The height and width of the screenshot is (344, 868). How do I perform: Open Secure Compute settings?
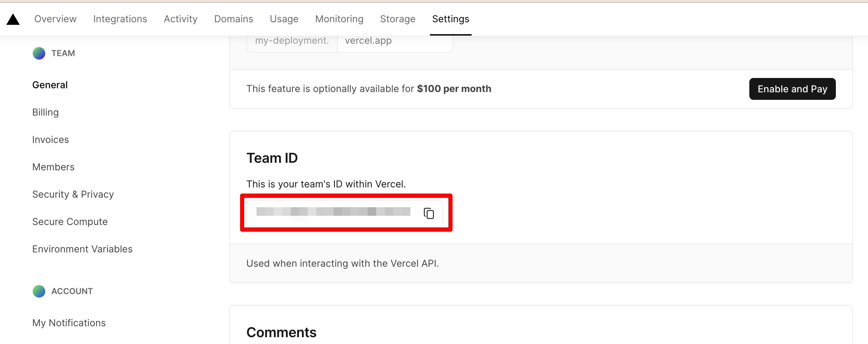pos(70,222)
